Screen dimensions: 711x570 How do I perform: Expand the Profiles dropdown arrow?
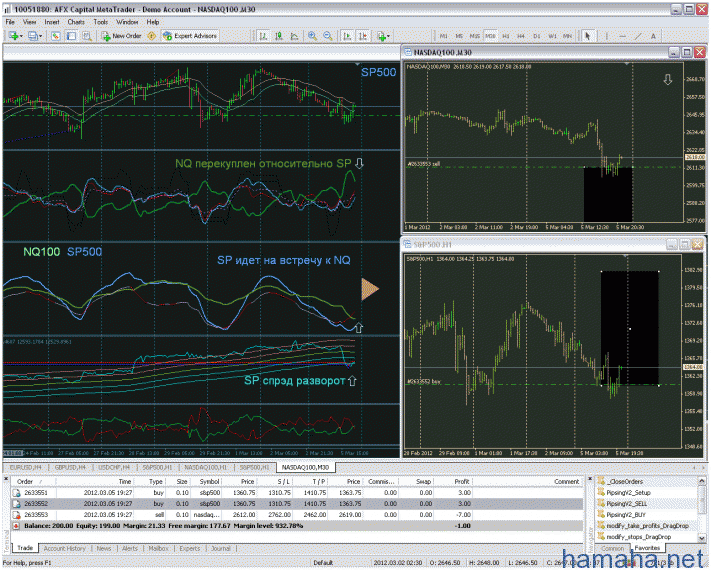[40, 36]
